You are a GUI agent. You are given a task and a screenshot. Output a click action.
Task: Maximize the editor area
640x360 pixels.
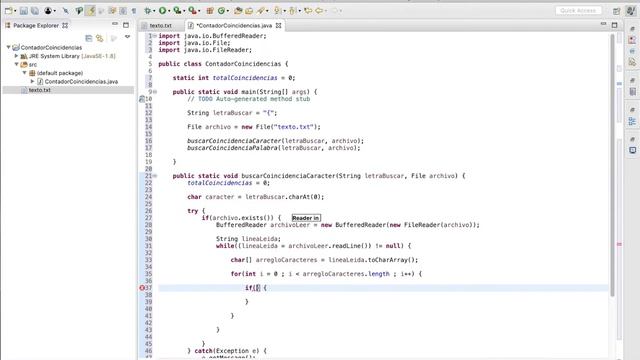pos(614,25)
